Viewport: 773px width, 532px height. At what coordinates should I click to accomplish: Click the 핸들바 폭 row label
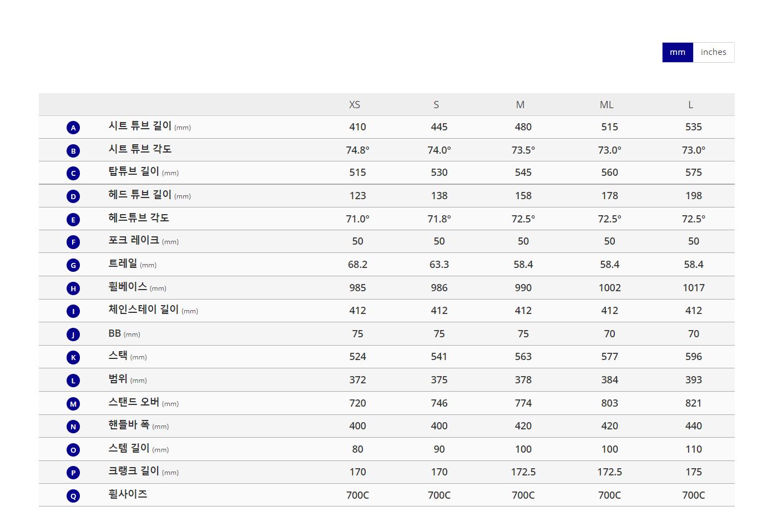[129, 425]
